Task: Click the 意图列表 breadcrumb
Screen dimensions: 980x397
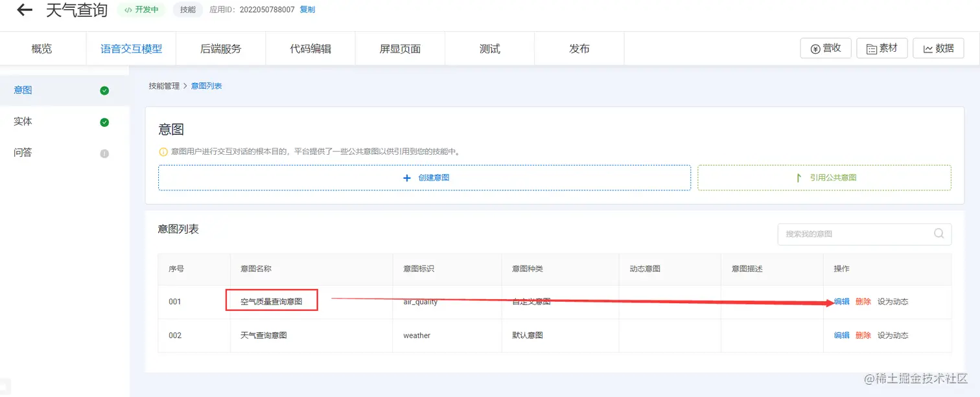Action: point(207,85)
